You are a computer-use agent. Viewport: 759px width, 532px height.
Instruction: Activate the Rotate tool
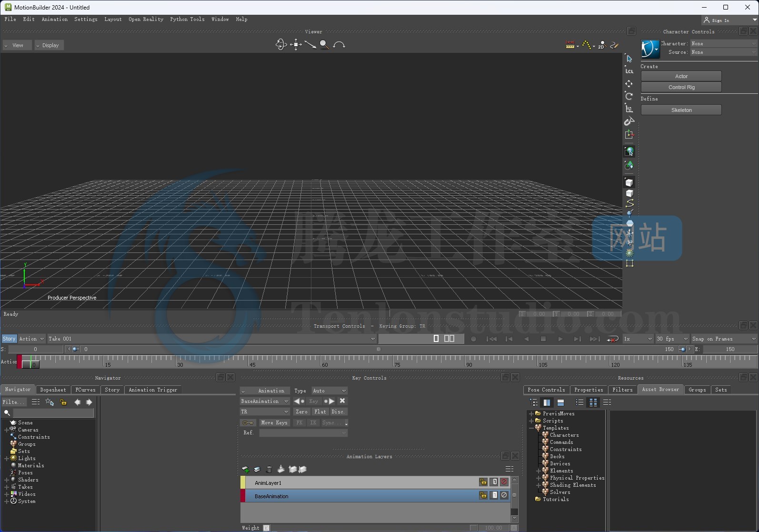tap(629, 96)
